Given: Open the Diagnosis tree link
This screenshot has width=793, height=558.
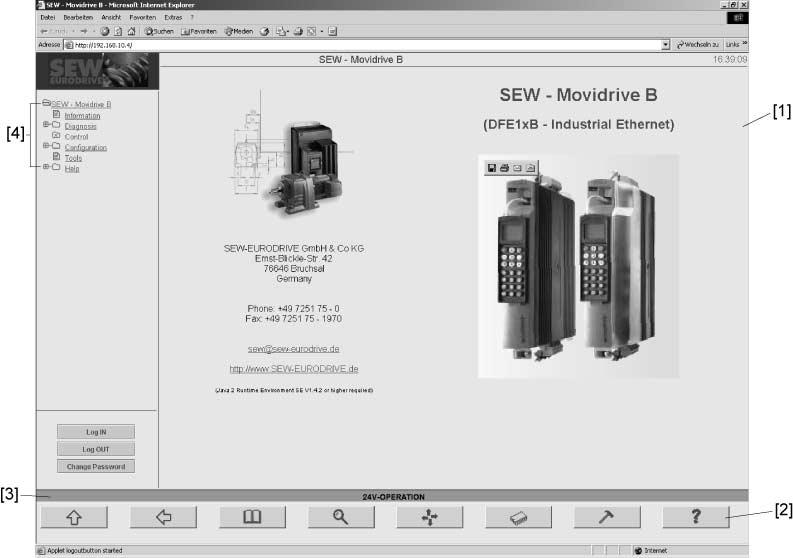Looking at the screenshot, I should tap(80, 126).
